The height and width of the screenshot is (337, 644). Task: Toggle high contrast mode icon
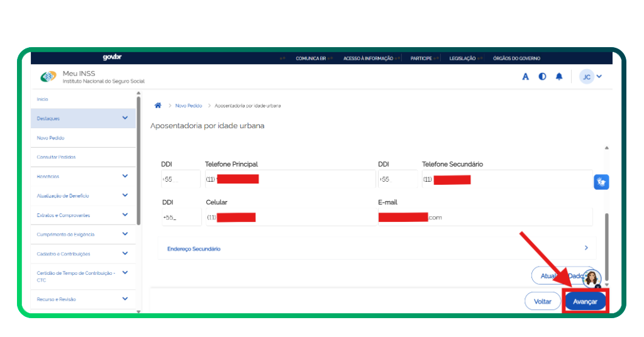point(542,77)
